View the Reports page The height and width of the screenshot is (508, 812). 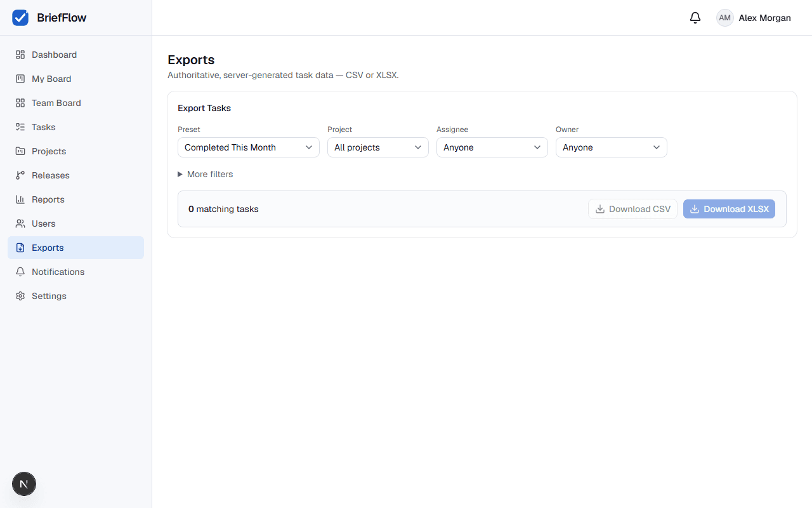click(x=75, y=199)
